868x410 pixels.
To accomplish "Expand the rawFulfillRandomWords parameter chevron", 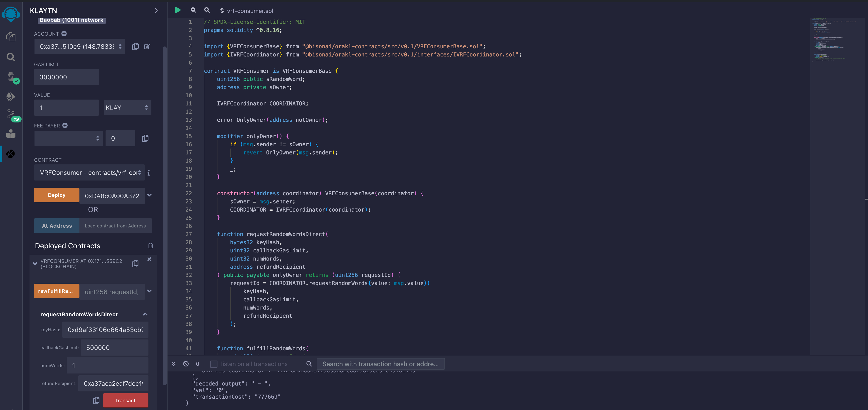I will tap(149, 291).
